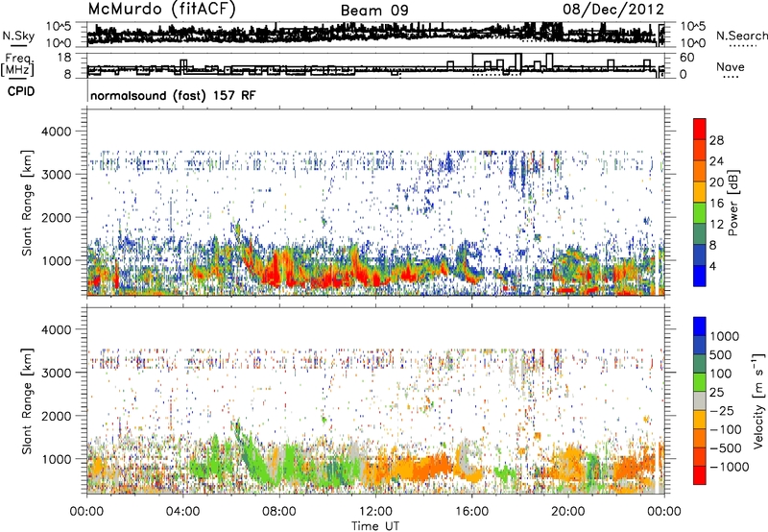This screenshot has height=532, width=768.
Task: Click the gray segment of Velocity colorbar
Action: 700,400
